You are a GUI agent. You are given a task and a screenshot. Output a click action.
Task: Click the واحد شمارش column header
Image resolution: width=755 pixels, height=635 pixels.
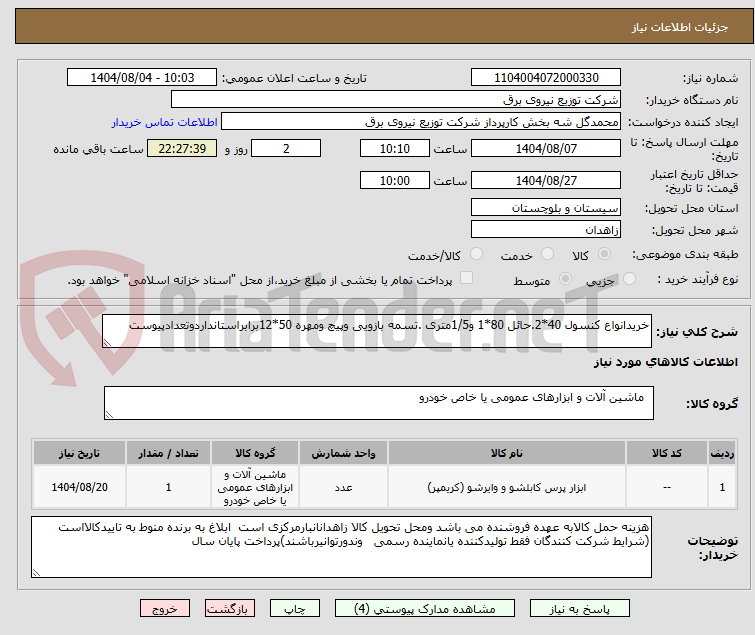click(x=343, y=453)
